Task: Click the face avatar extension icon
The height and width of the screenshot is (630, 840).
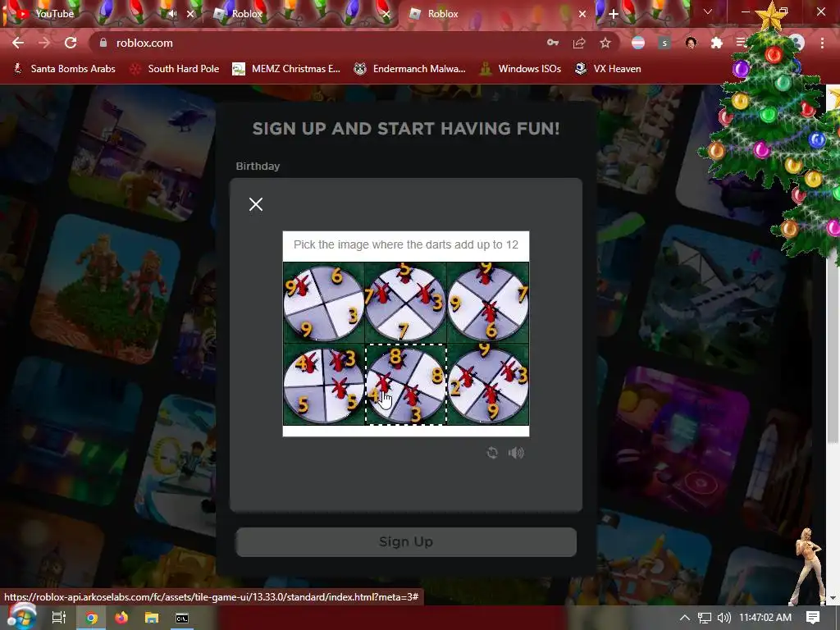Action: 691,43
